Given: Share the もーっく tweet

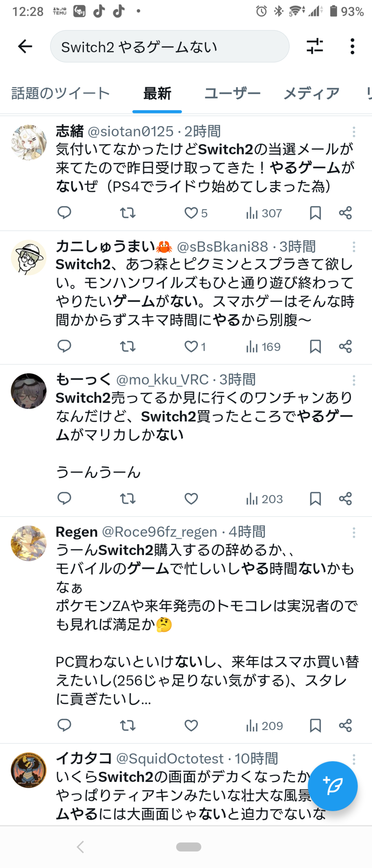Looking at the screenshot, I should click(345, 499).
